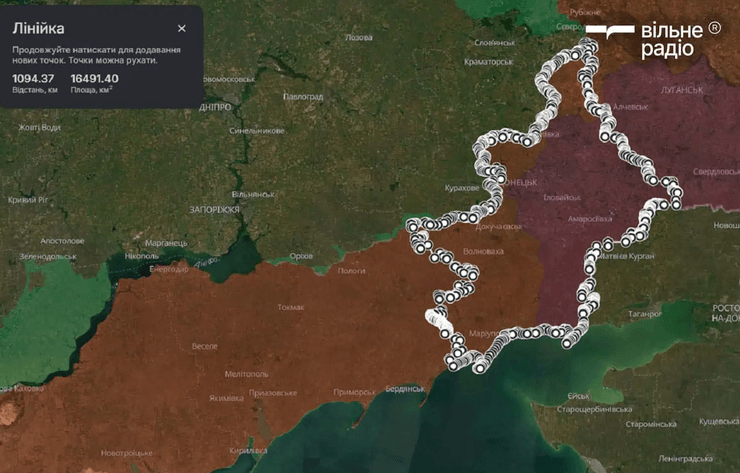Click the Токмак town label

pyautogui.click(x=290, y=307)
